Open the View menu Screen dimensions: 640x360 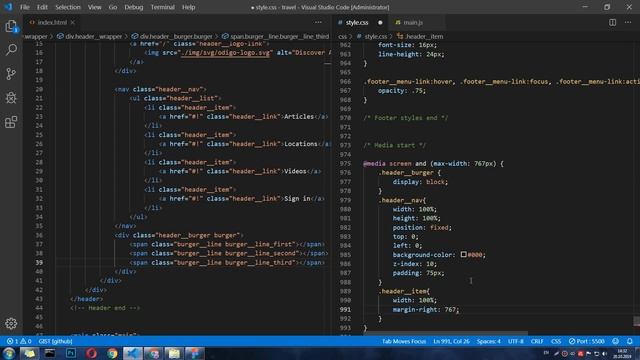click(x=94, y=7)
